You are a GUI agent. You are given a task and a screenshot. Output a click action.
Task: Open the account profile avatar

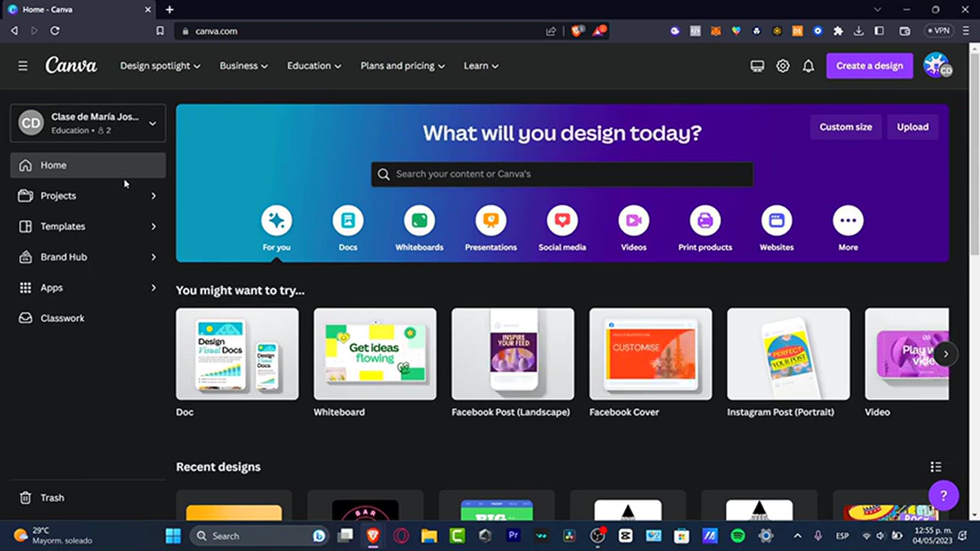click(x=938, y=65)
